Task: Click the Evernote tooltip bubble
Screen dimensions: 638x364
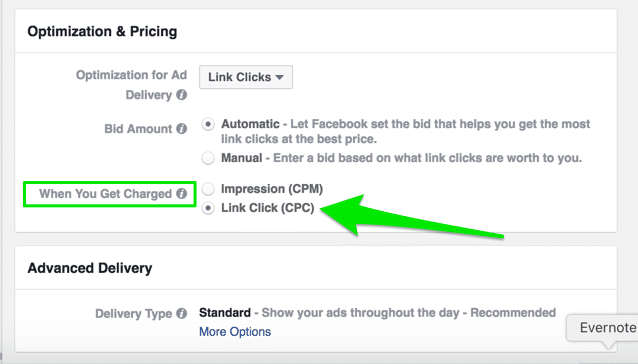Action: click(603, 328)
